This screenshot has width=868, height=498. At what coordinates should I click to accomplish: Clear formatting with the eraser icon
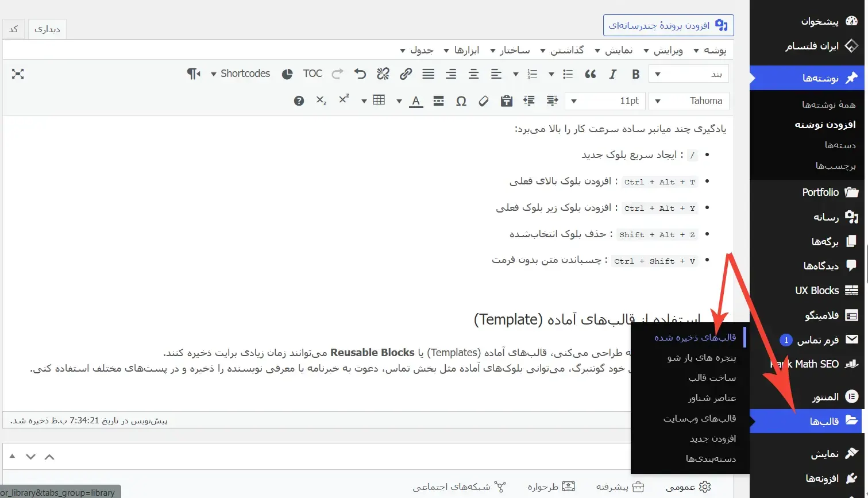pos(484,101)
